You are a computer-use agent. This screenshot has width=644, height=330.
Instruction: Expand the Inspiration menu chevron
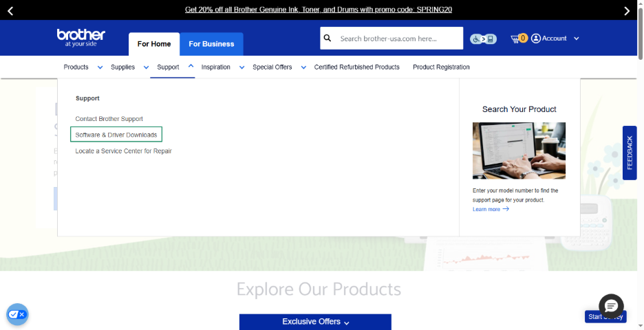click(x=242, y=67)
